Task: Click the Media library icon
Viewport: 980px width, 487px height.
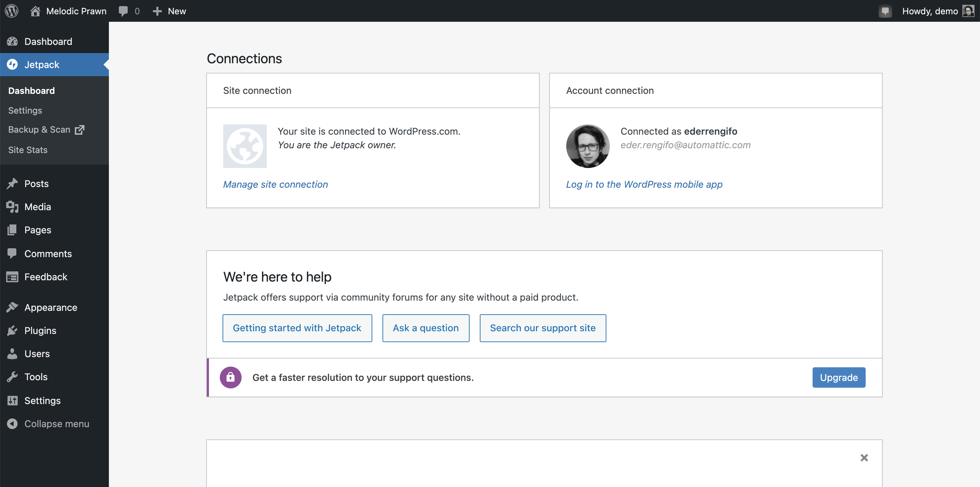Action: (12, 206)
